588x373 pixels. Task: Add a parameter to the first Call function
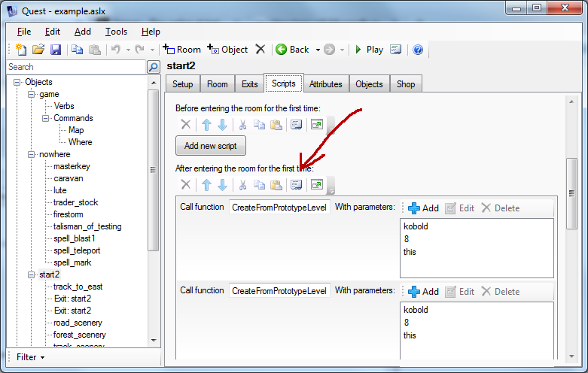click(x=423, y=208)
